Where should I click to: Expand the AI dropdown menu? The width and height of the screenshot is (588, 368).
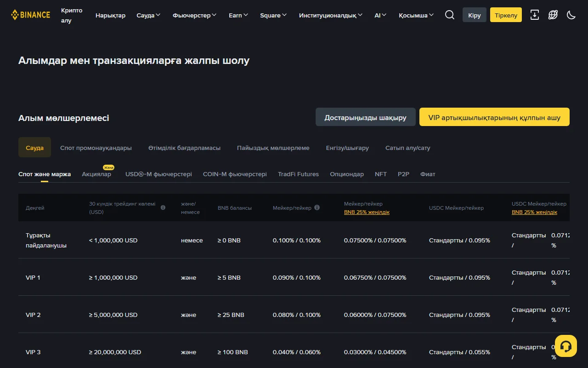pos(380,15)
